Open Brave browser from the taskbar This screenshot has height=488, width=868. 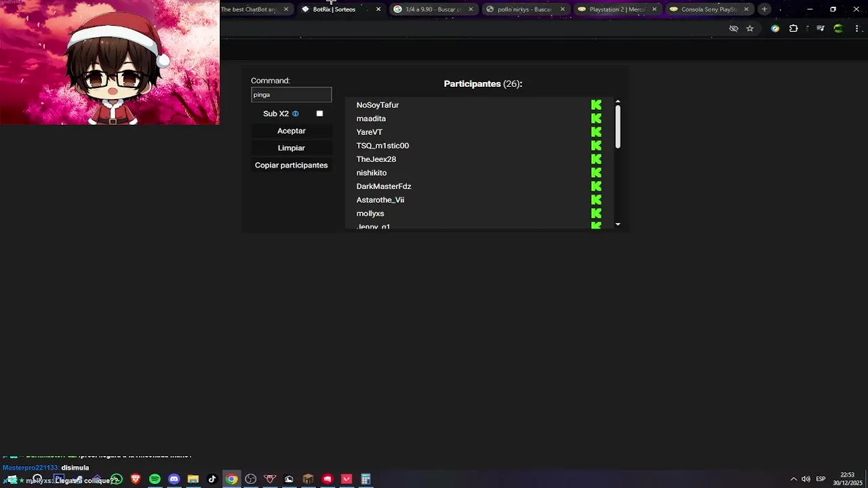(x=136, y=479)
